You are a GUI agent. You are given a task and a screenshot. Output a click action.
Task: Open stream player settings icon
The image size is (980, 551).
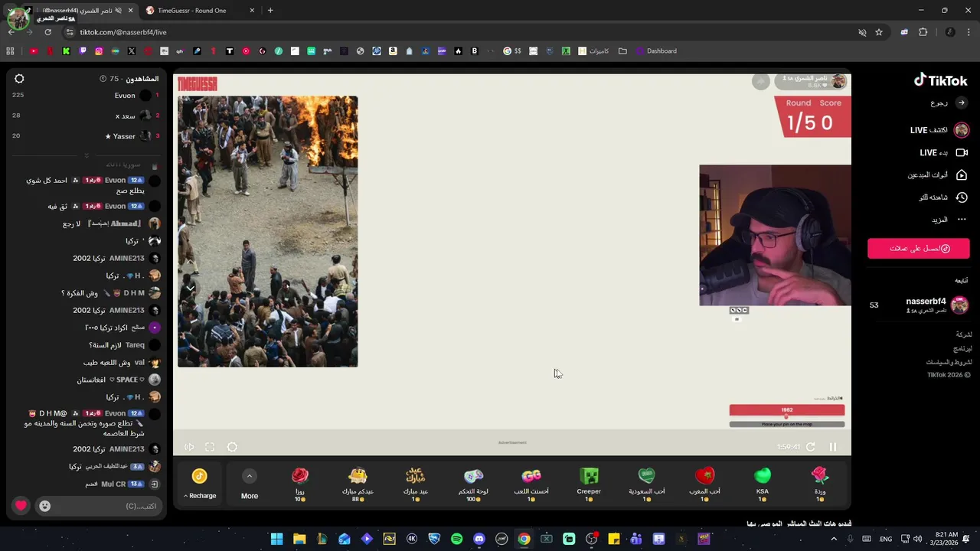(x=232, y=447)
